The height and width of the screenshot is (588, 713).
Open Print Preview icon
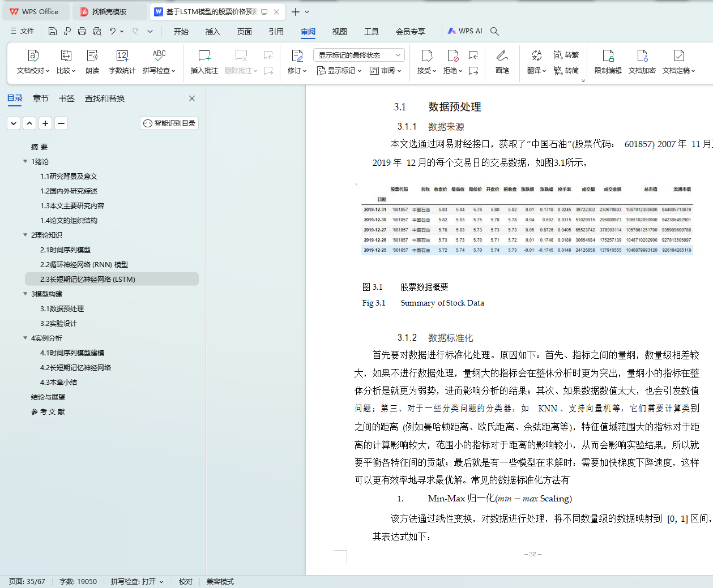click(x=97, y=31)
